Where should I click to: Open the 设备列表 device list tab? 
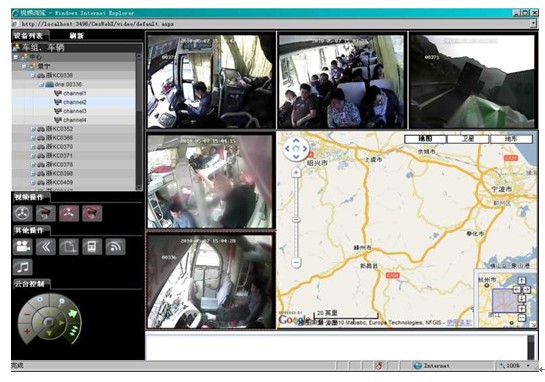point(29,36)
